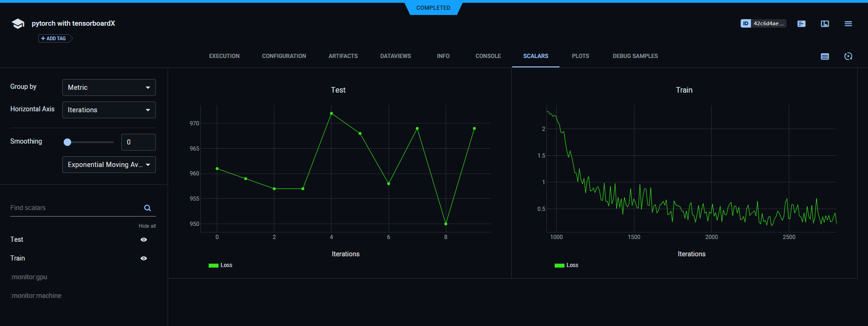Toggle the auto-refresh icon
868x326 pixels.
tap(848, 57)
